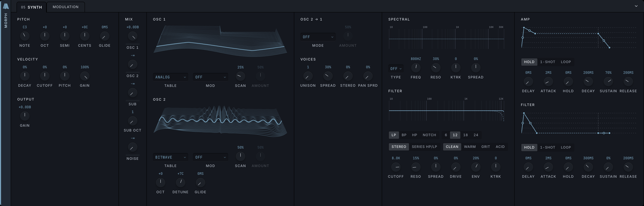Open the OSC 2→1 Mode dropdown

(318, 37)
